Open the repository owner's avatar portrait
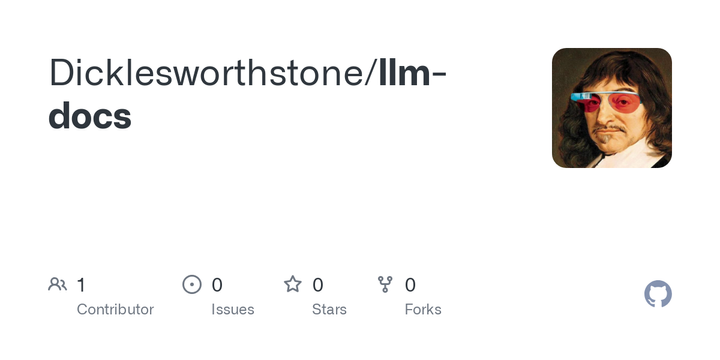The width and height of the screenshot is (720, 360). coord(612,108)
